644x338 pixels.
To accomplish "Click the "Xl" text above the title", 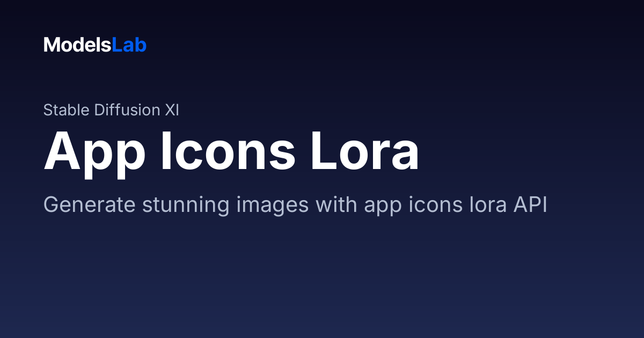I will (x=172, y=110).
